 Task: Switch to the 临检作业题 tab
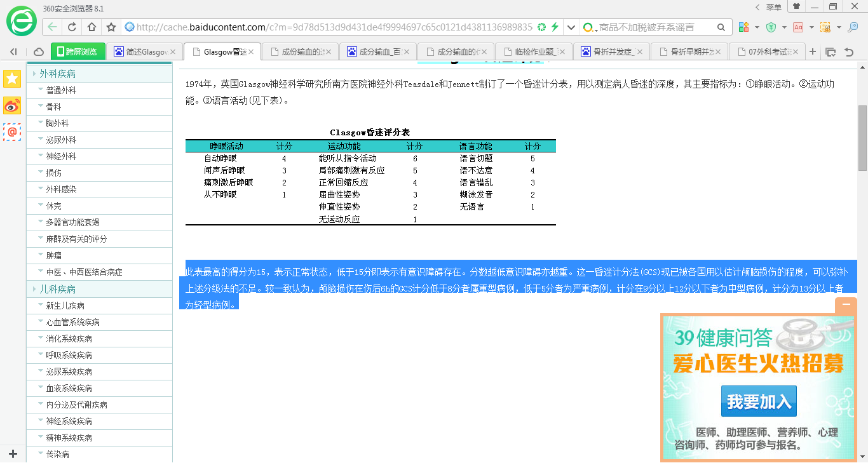click(x=531, y=51)
